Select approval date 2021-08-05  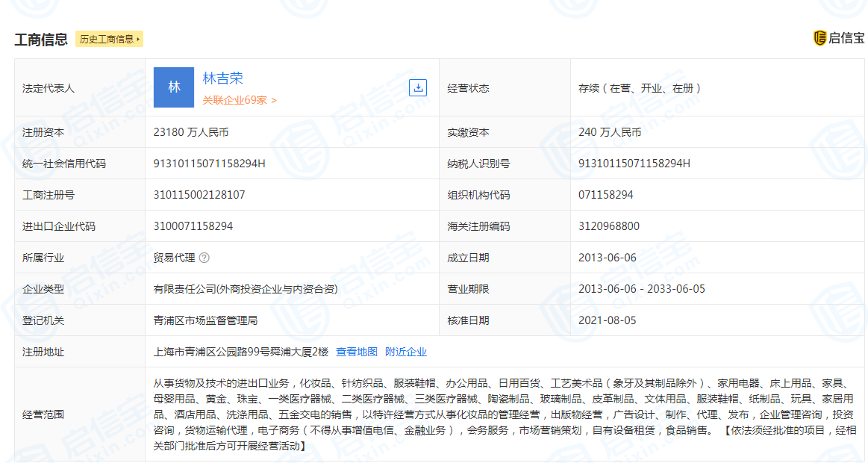[608, 320]
